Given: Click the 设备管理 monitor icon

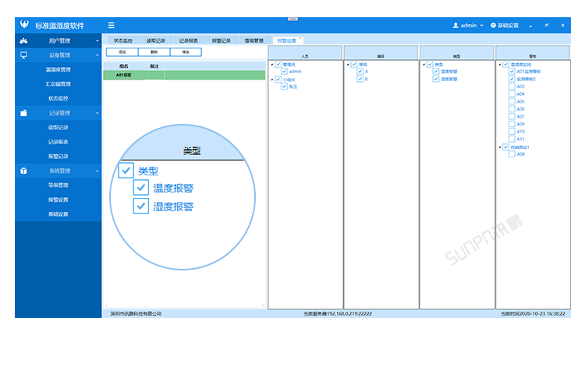Looking at the screenshot, I should [23, 55].
